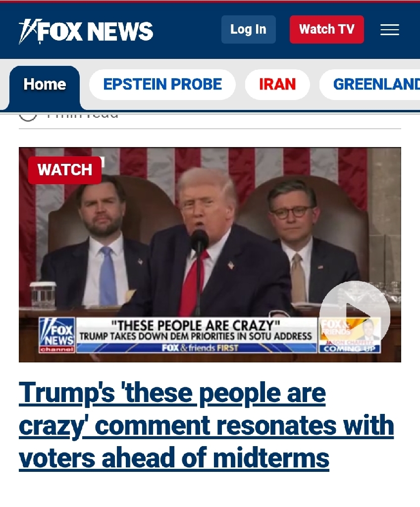The width and height of the screenshot is (420, 507).
Task: Play the video with the circular play button
Action: [355, 316]
